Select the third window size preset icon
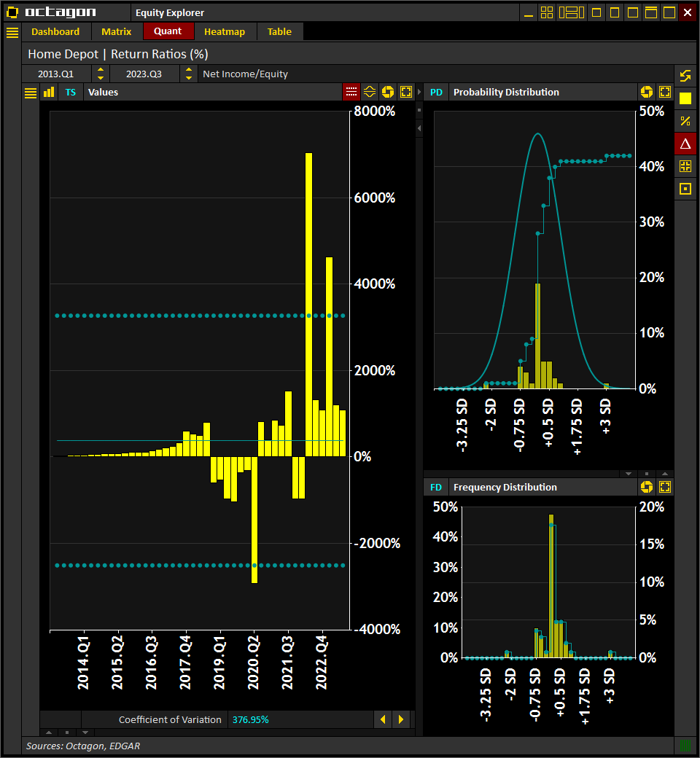 coord(633,12)
